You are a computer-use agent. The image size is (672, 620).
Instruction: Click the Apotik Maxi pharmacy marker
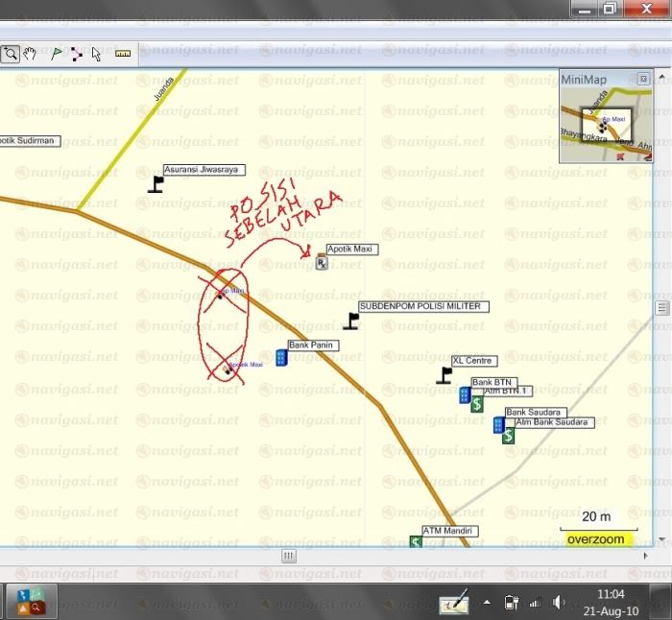[x=322, y=262]
